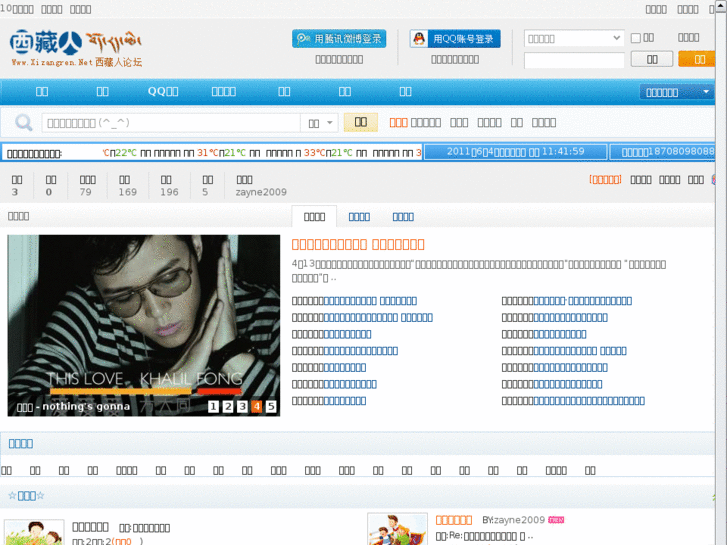727x545 pixels.
Task: Click the orange bracketed link in the stats row
Action: (x=605, y=180)
